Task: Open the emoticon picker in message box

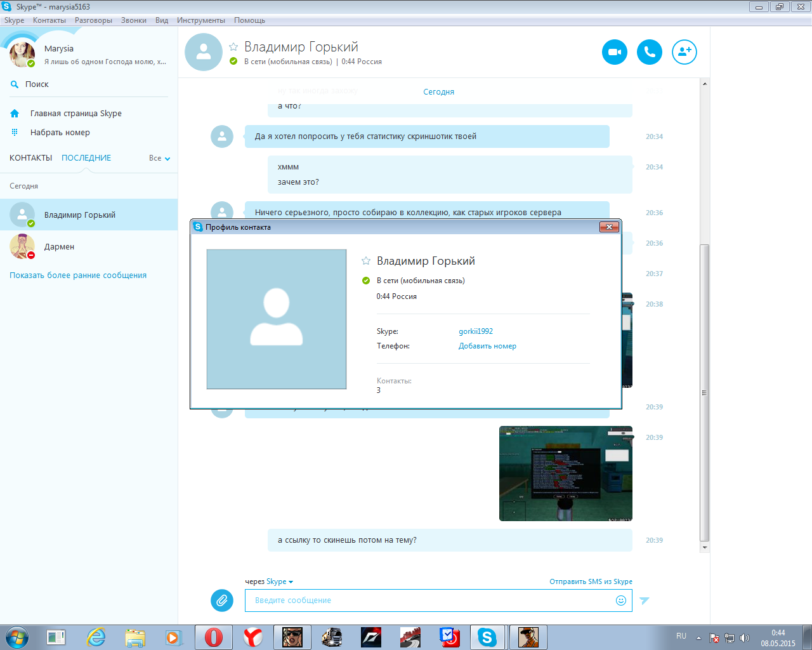Action: (621, 600)
